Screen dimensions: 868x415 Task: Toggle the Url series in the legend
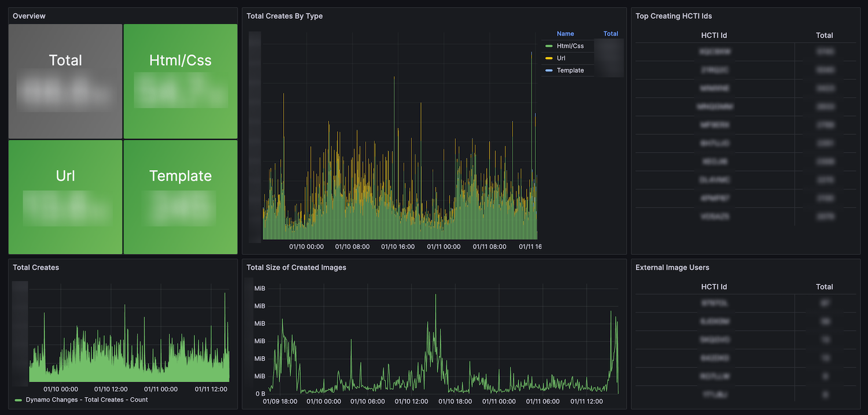click(x=561, y=58)
